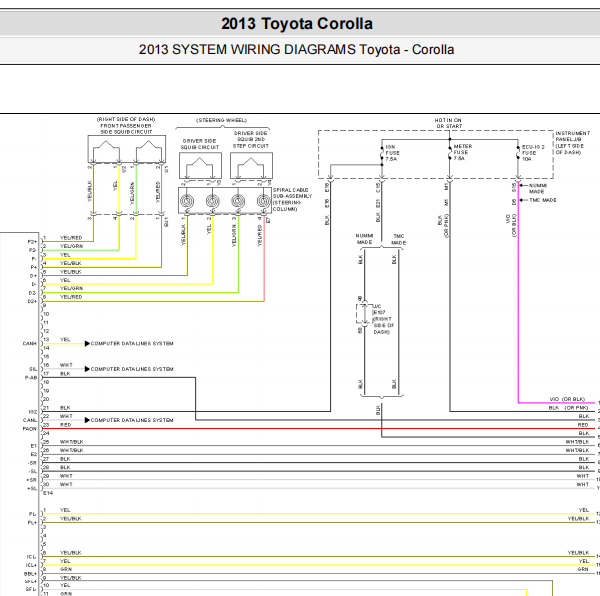Click the Front Passenger Side Squib Circuit box

pos(127,149)
